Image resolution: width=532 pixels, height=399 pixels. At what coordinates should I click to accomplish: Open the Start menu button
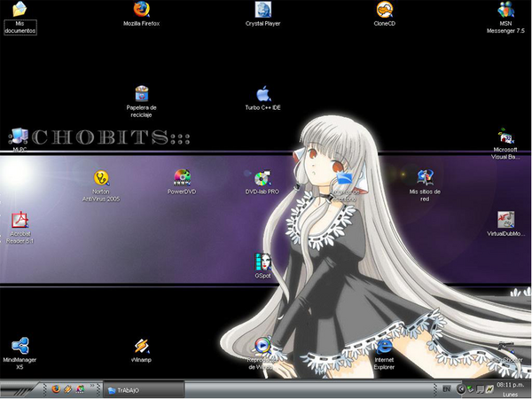pos(17,389)
